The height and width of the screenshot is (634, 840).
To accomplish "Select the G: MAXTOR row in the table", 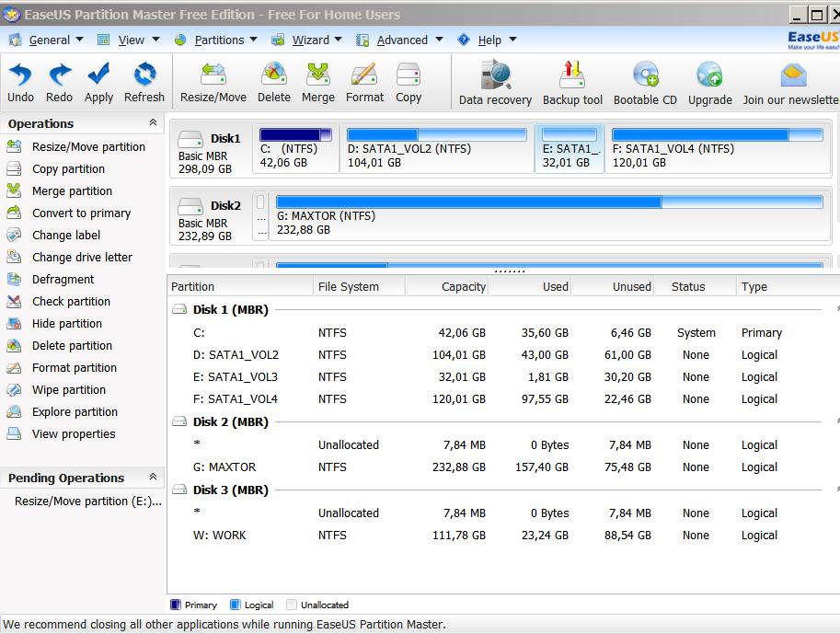I will (503, 467).
